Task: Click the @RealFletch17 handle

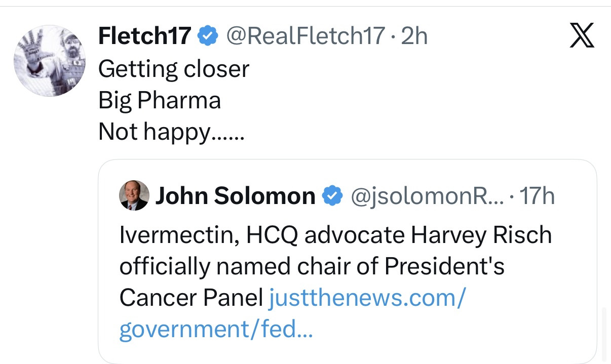Action: click(305, 36)
